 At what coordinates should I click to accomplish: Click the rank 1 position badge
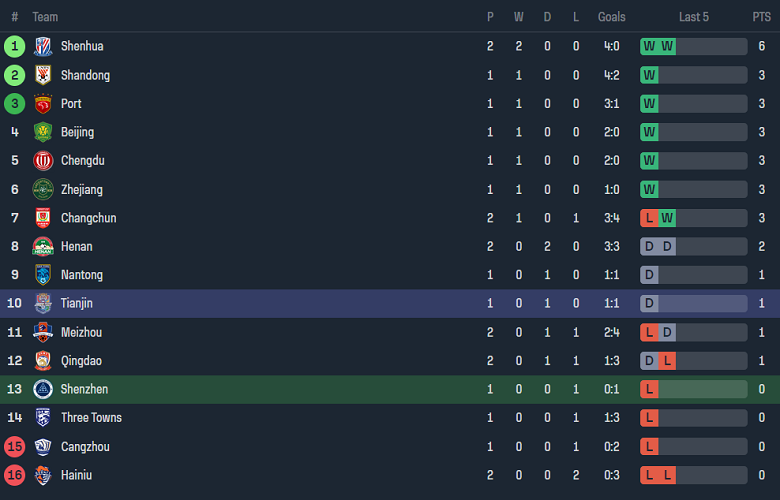[14, 46]
